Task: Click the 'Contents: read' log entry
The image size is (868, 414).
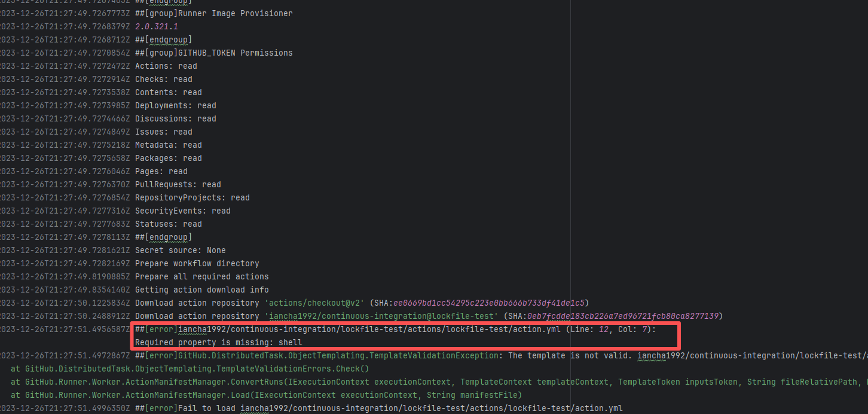Action: point(168,92)
